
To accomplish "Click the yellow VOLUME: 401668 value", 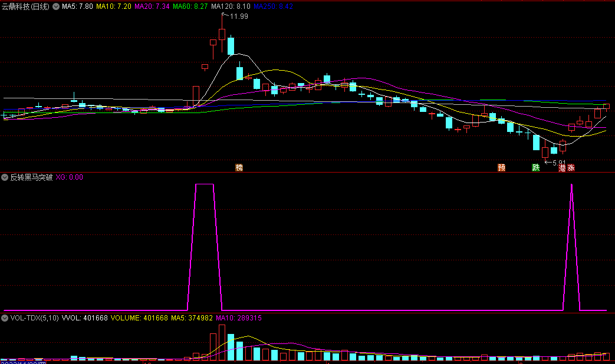I will pyautogui.click(x=139, y=318).
